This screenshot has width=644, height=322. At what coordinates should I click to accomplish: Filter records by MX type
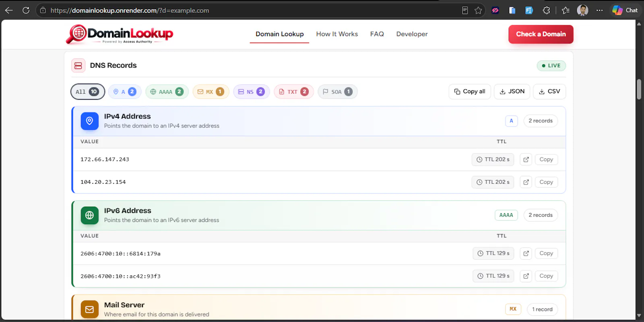pos(211,92)
